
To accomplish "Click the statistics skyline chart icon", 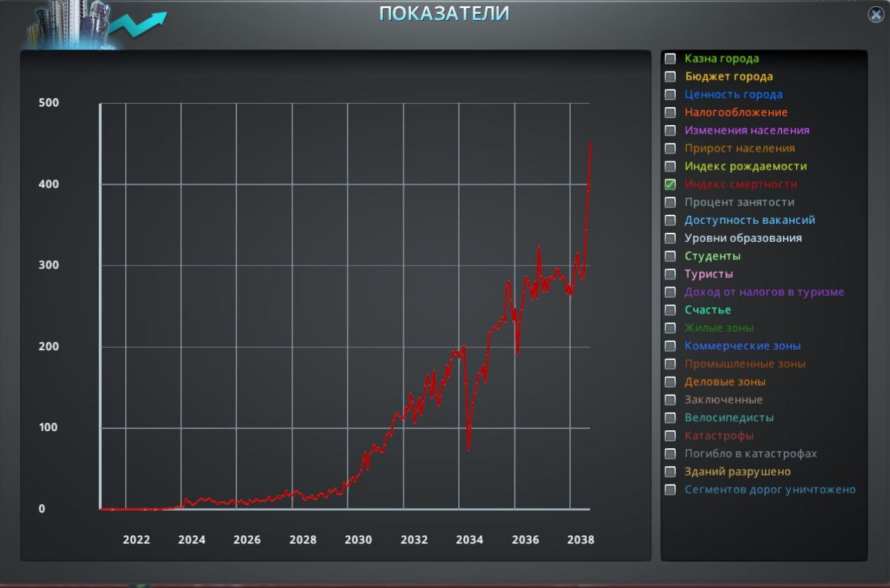I will 96,24.
